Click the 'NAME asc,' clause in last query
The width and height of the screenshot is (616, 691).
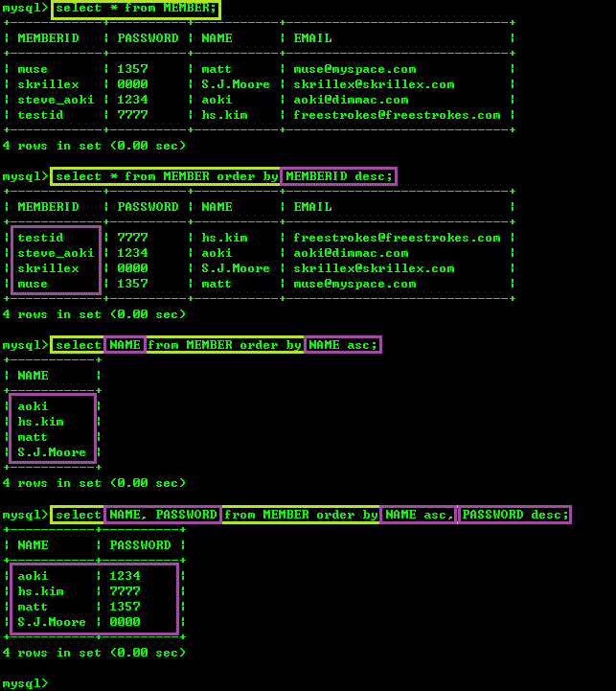(x=419, y=515)
